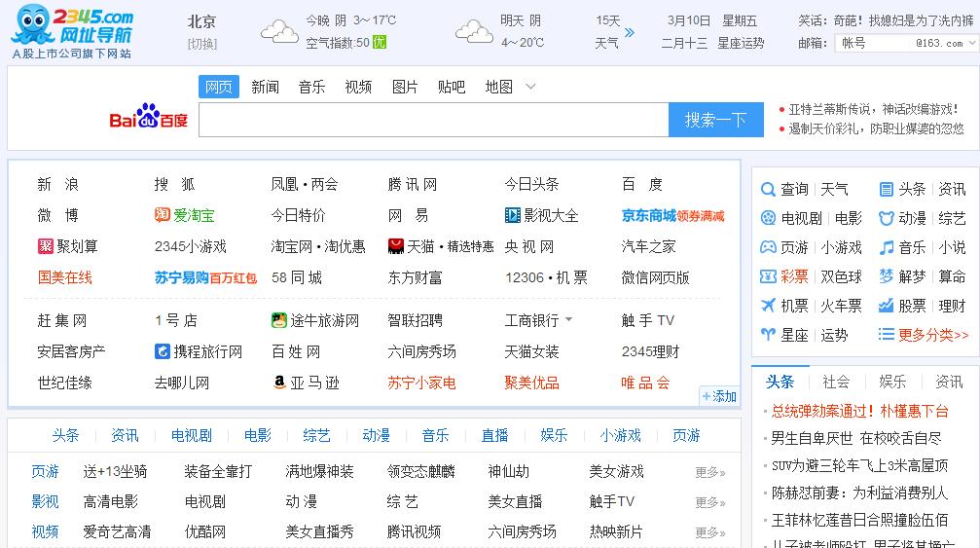Open 聚划算 with its red icon
Screen dimensions: 980x548
[67, 246]
